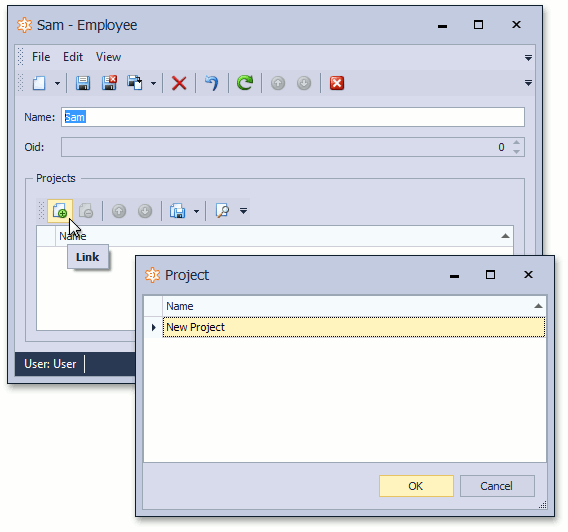Viewport: 568px width, 532px height.
Task: Decrement the Oid spinner down arrow
Action: (x=517, y=152)
